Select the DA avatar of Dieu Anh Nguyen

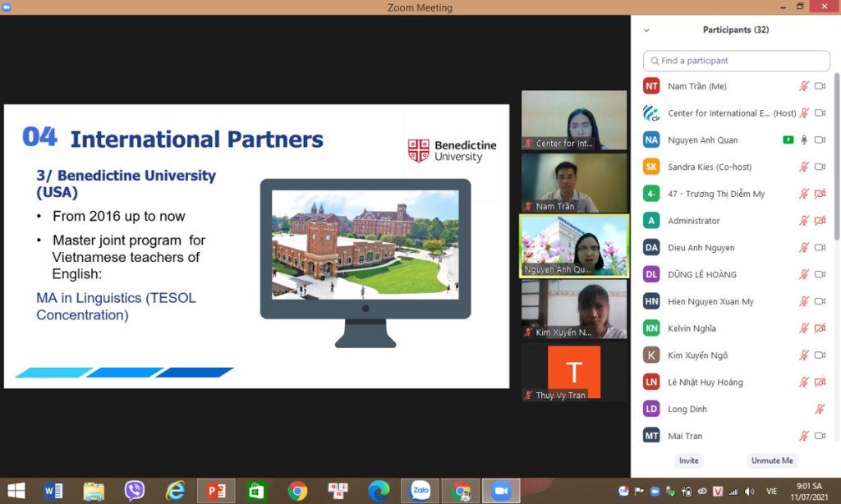click(x=651, y=248)
